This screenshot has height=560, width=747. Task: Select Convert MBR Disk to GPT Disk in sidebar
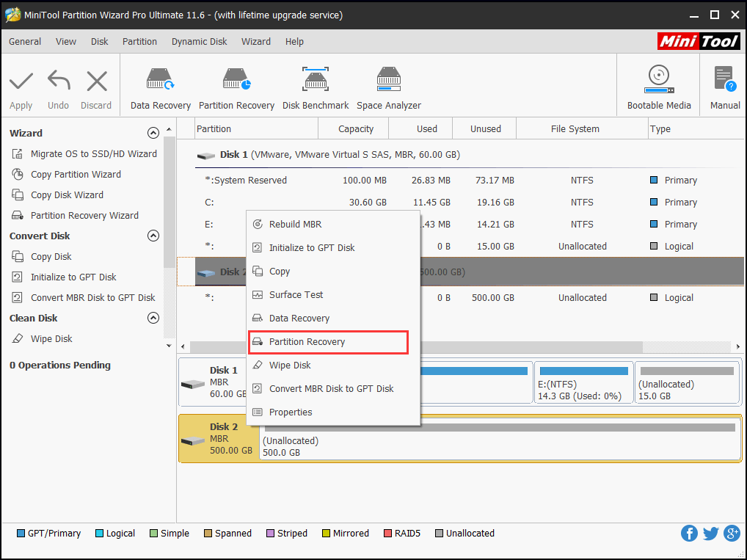click(x=84, y=297)
